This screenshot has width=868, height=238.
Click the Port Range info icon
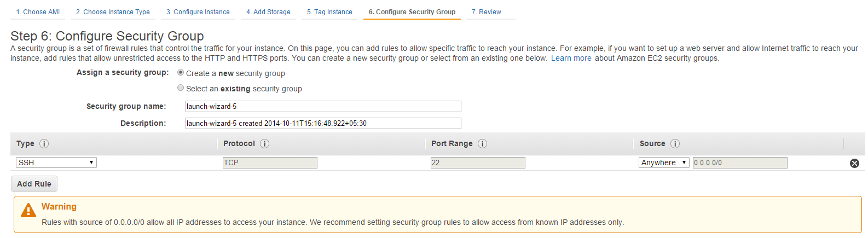point(482,144)
